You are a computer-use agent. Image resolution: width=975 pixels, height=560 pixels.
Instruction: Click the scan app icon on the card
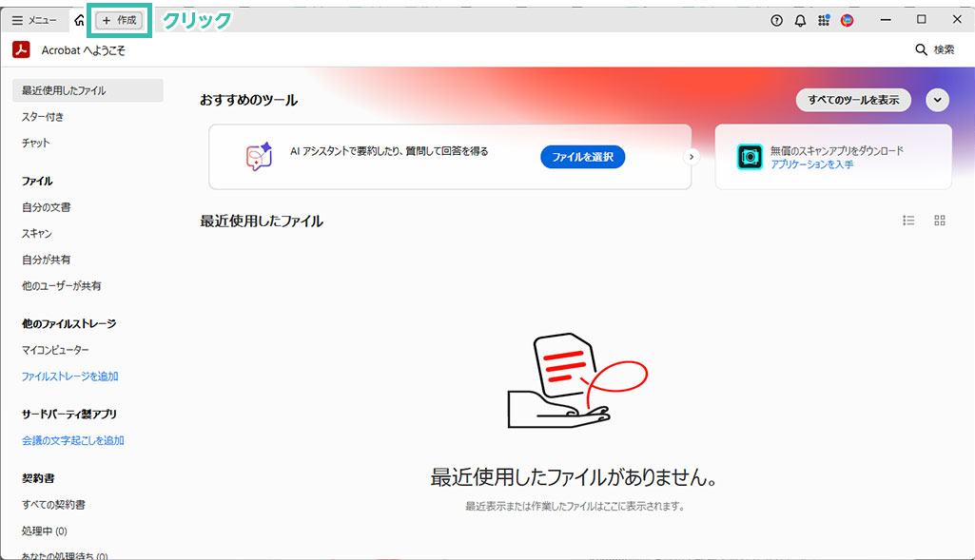[x=750, y=157]
